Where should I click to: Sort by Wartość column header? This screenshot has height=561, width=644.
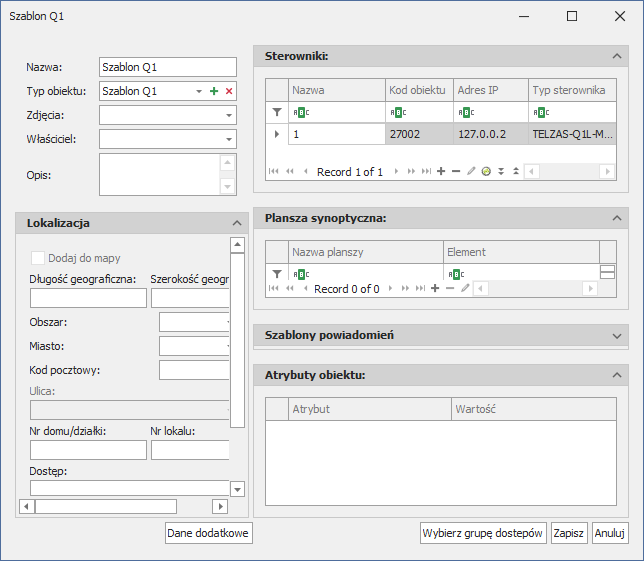click(x=534, y=409)
